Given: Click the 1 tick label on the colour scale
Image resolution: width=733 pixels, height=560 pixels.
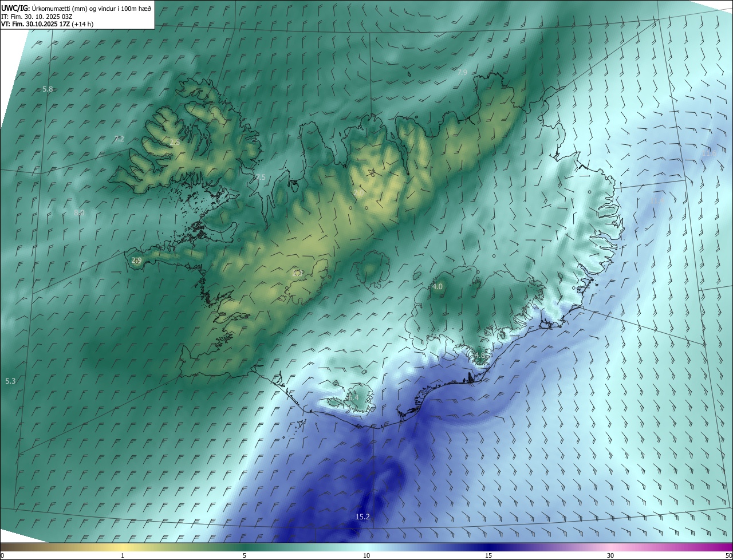Looking at the screenshot, I should click(x=123, y=556).
